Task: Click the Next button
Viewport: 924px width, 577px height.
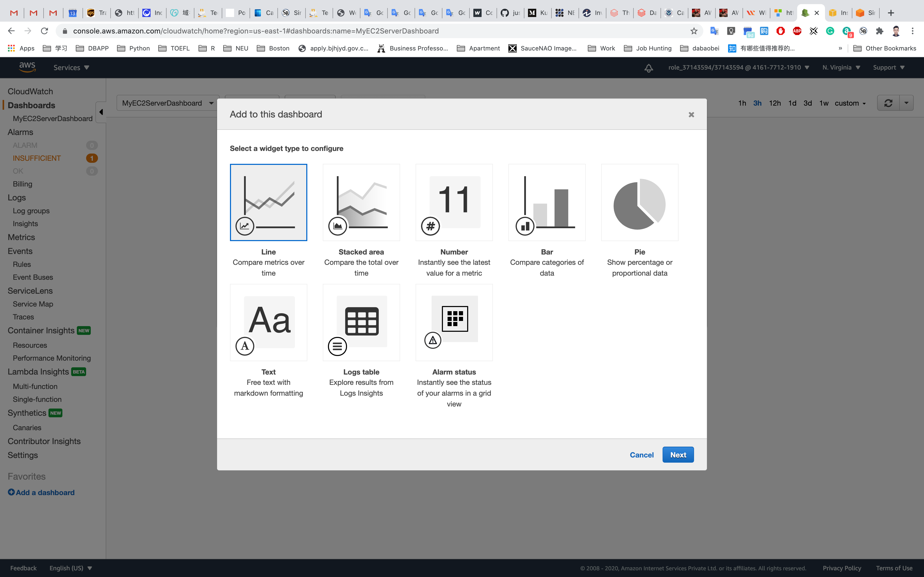Action: click(678, 455)
